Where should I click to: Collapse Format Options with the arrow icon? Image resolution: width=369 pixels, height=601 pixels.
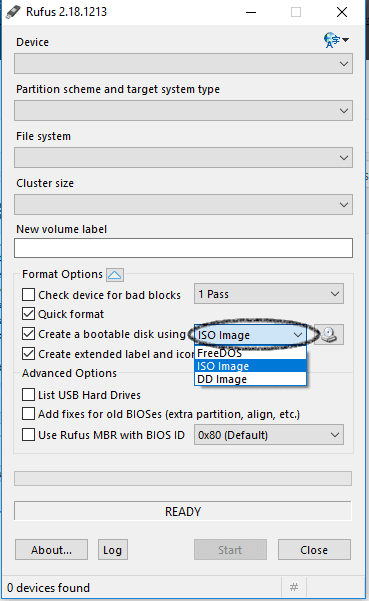[x=115, y=275]
